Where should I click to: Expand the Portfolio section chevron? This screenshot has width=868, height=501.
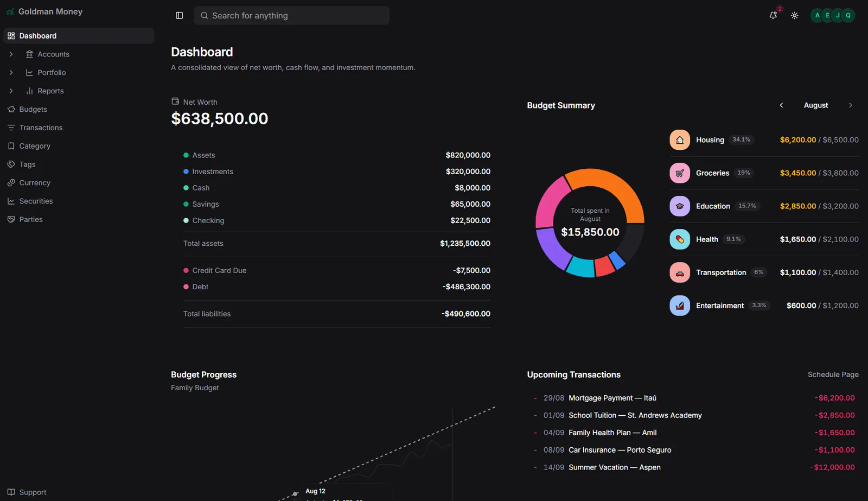pyautogui.click(x=11, y=73)
